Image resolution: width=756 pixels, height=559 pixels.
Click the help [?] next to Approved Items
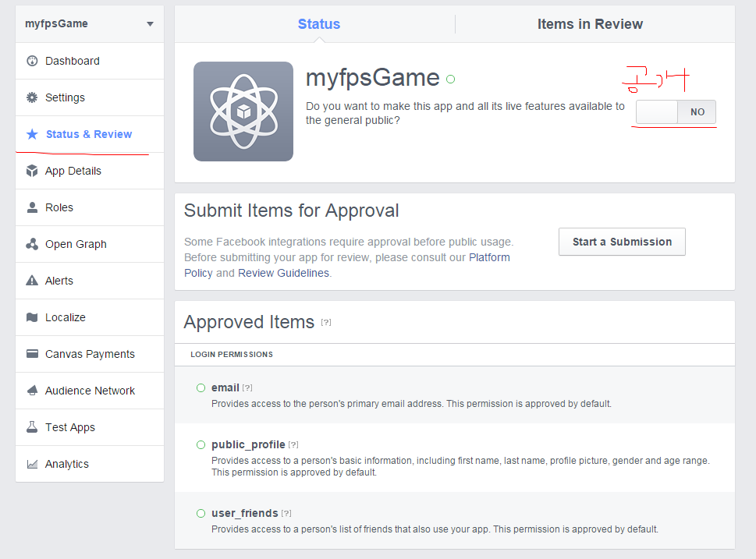[x=326, y=323]
